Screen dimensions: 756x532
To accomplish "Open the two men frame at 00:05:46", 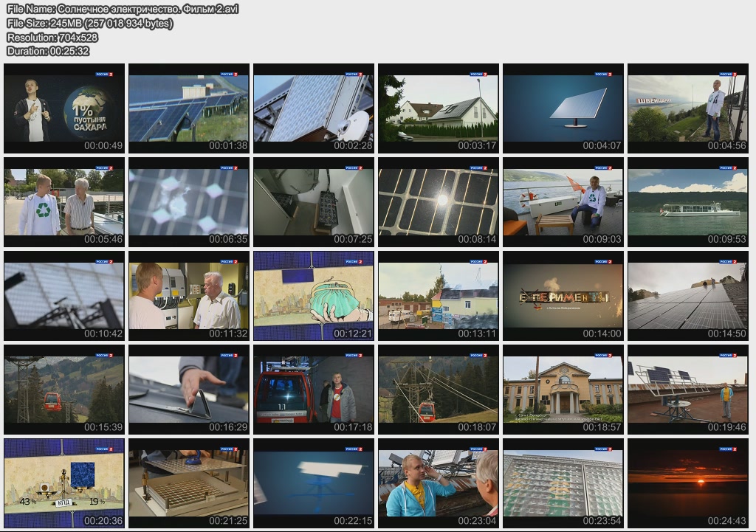I will point(64,202).
